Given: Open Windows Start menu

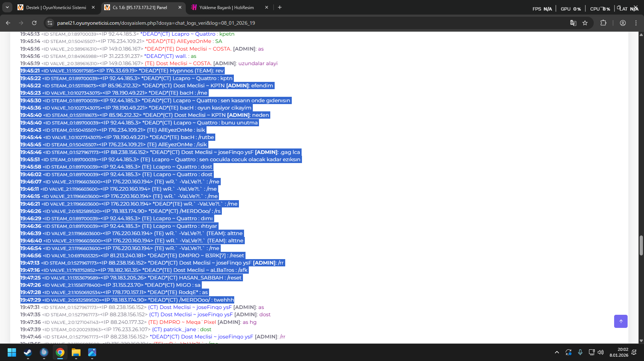Looking at the screenshot, I should (x=12, y=352).
